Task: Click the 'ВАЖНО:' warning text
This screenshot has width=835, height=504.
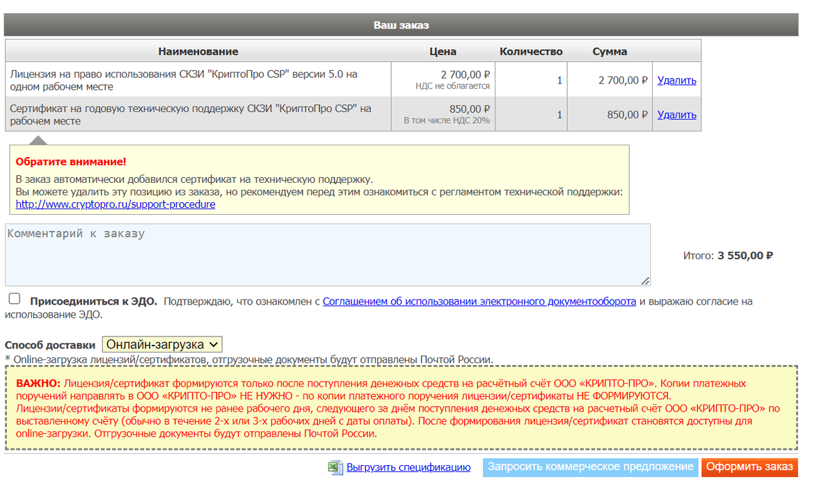Action: 38,383
